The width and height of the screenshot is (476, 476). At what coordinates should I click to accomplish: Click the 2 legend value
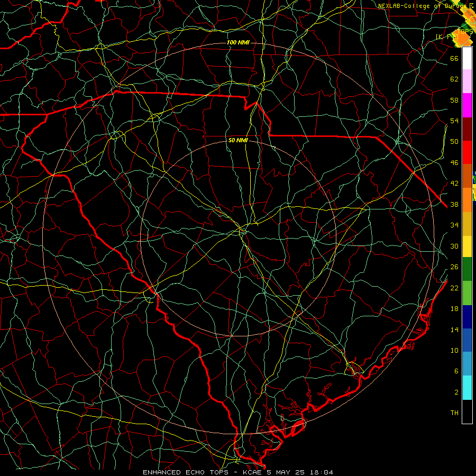[456, 392]
